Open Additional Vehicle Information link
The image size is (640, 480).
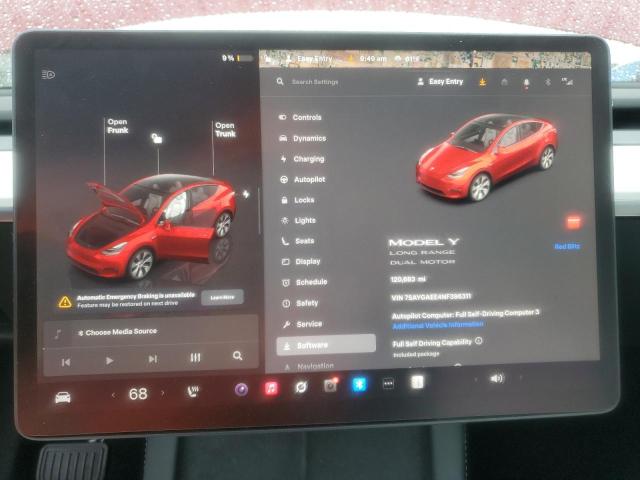click(x=438, y=325)
